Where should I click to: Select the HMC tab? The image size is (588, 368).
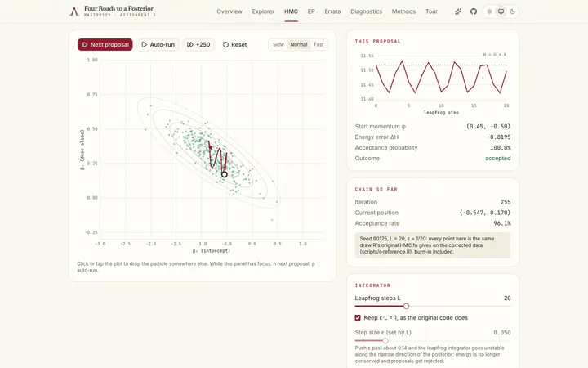[x=291, y=11]
